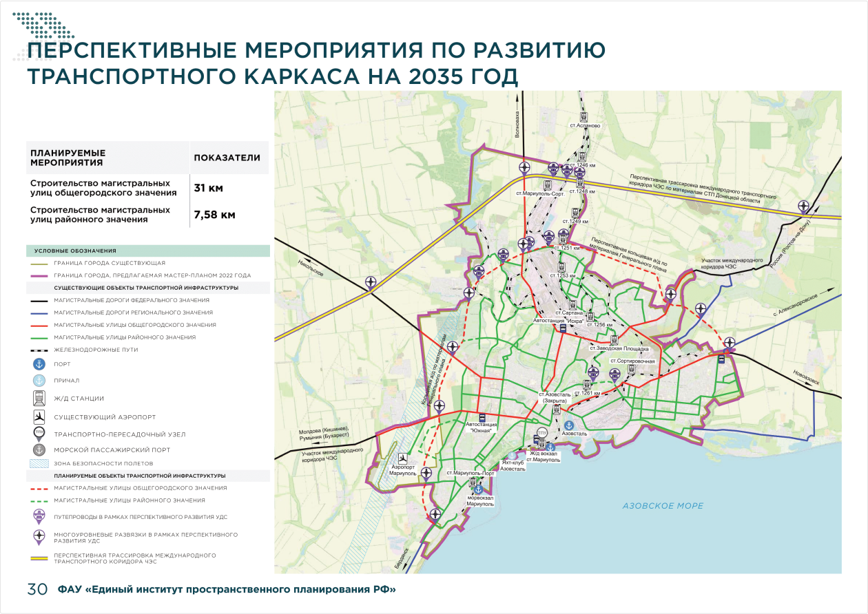The width and height of the screenshot is (868, 614).
Task: Click the page number 30 in footer
Action: tap(37, 589)
